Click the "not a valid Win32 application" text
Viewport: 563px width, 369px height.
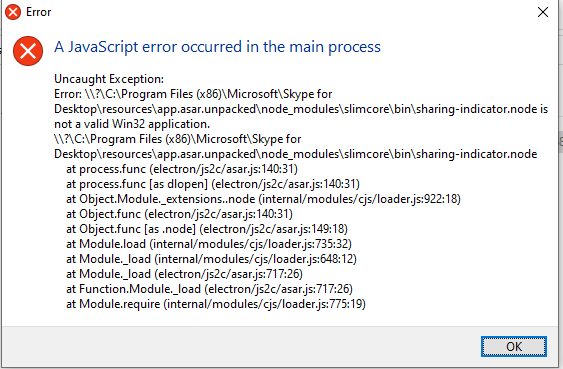tap(132, 124)
